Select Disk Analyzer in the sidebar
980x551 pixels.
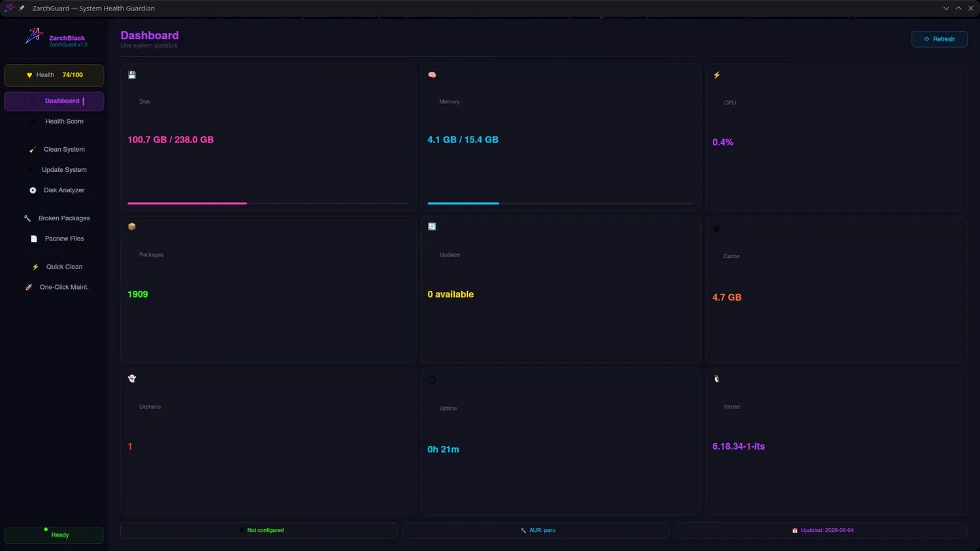tap(54, 190)
